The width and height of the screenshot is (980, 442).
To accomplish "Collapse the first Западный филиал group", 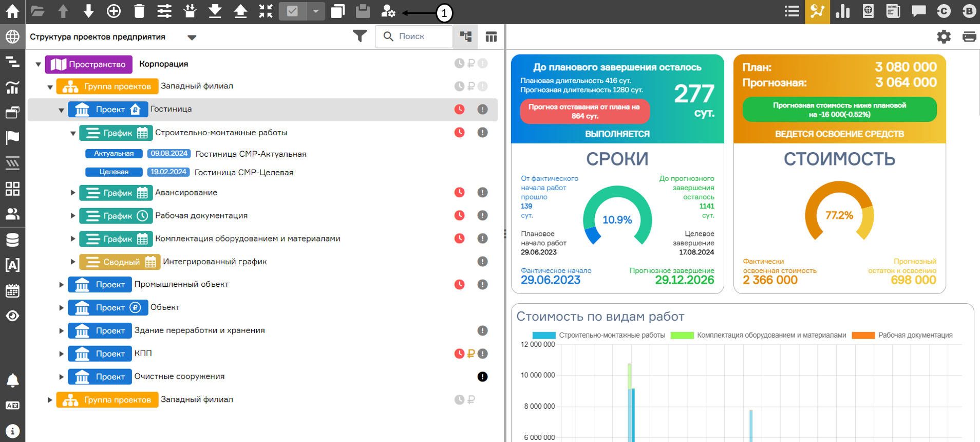I will [x=50, y=87].
